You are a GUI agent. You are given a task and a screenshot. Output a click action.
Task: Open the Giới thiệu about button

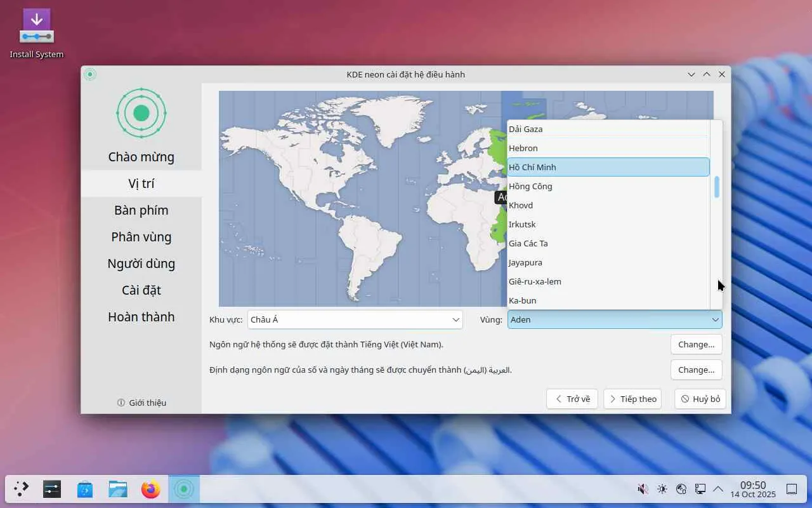coord(141,403)
